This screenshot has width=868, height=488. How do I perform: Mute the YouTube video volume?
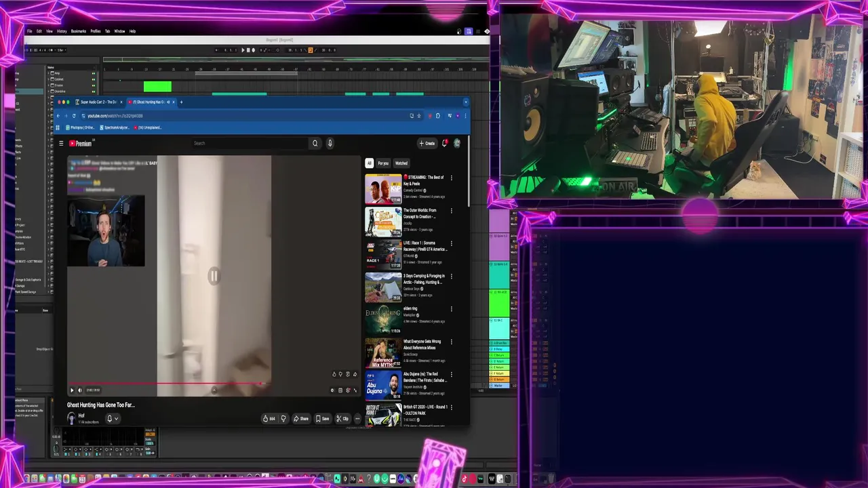coord(80,390)
